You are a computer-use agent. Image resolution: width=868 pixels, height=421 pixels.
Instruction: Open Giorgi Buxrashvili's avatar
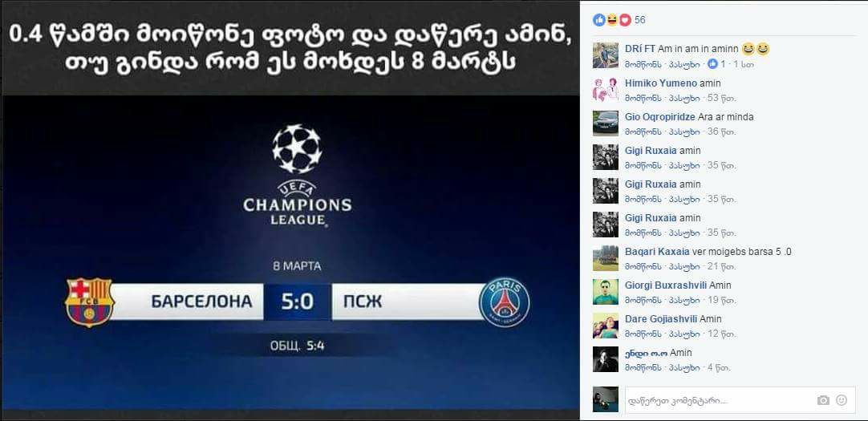coord(605,292)
